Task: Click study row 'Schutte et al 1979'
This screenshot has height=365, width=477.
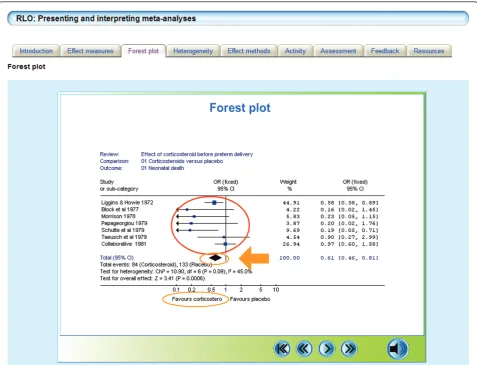Action: coord(123,230)
